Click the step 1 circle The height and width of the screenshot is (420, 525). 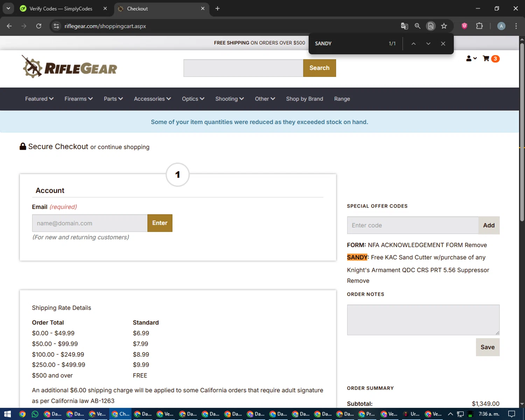pyautogui.click(x=177, y=175)
